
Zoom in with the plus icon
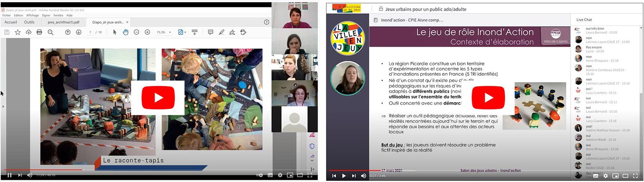point(147,32)
